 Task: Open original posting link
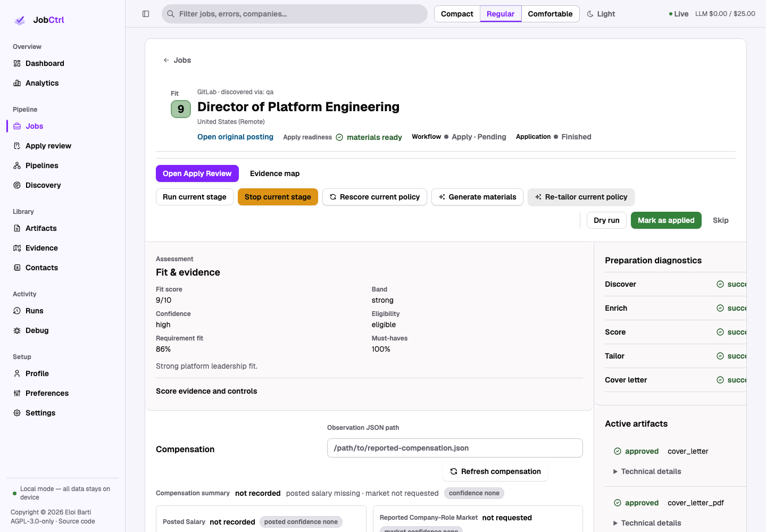click(x=235, y=137)
